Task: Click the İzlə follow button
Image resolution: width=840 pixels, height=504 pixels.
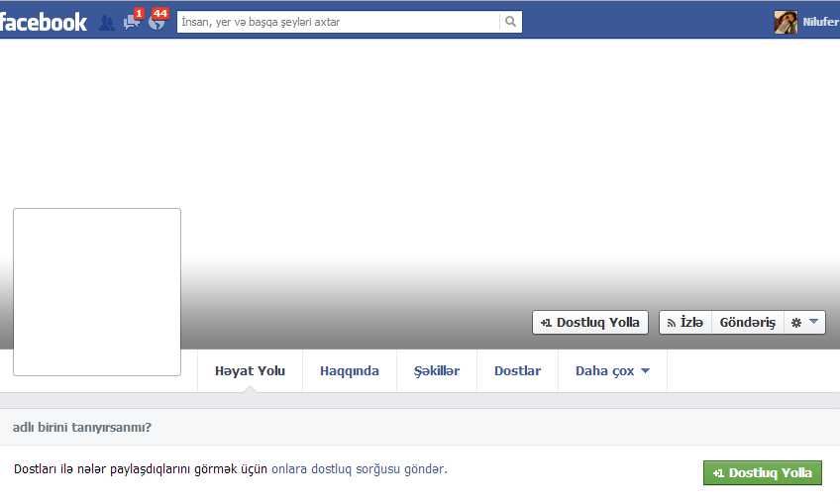Action: coord(684,323)
